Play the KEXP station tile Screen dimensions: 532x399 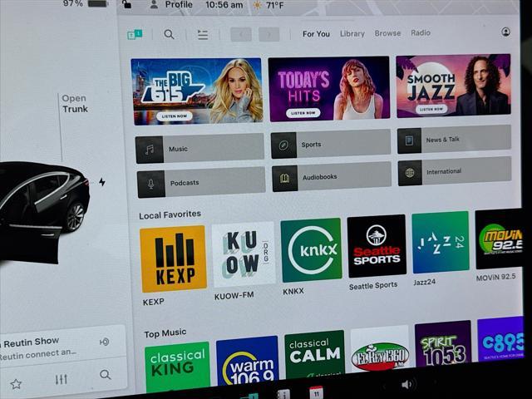(x=173, y=259)
